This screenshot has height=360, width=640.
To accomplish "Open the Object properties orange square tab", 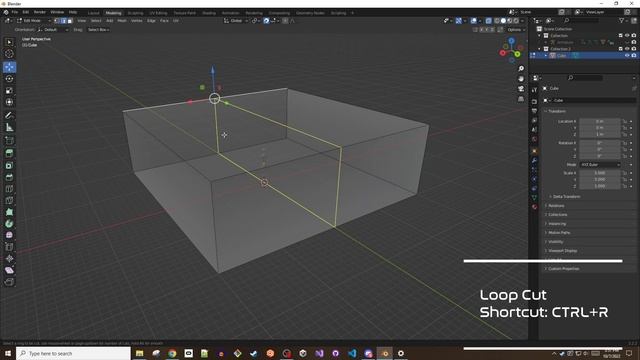I will click(534, 151).
